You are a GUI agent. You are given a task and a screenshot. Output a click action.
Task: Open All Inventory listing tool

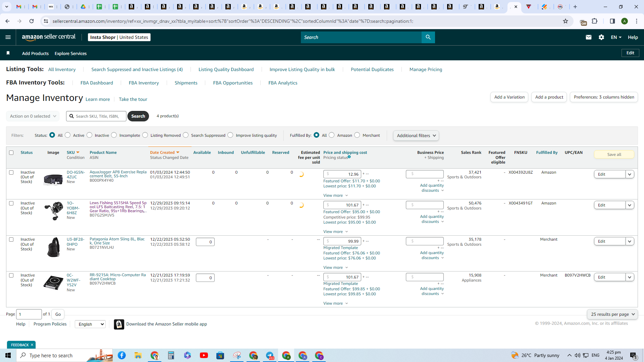tap(62, 69)
